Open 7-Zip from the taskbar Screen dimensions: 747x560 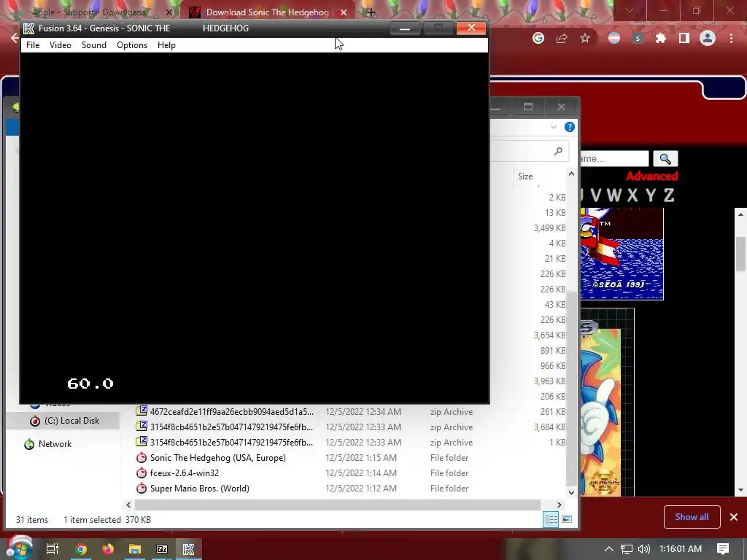pos(162,549)
